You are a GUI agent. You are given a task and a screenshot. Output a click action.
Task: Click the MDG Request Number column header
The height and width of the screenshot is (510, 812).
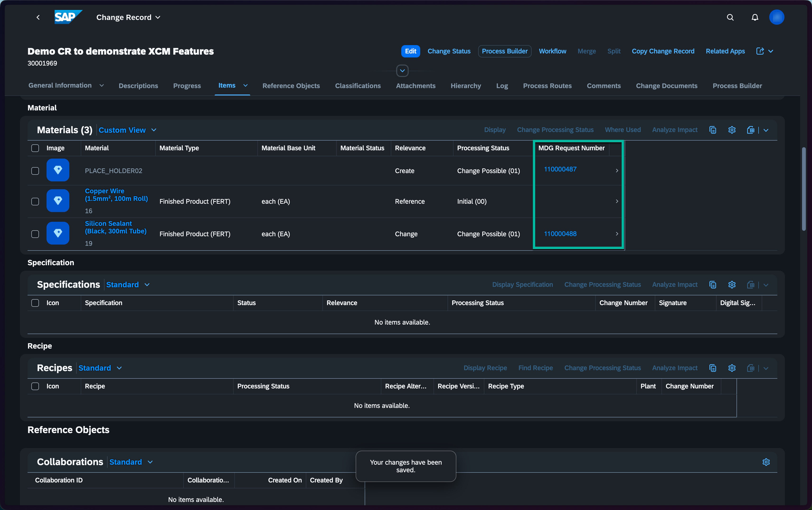tap(571, 148)
